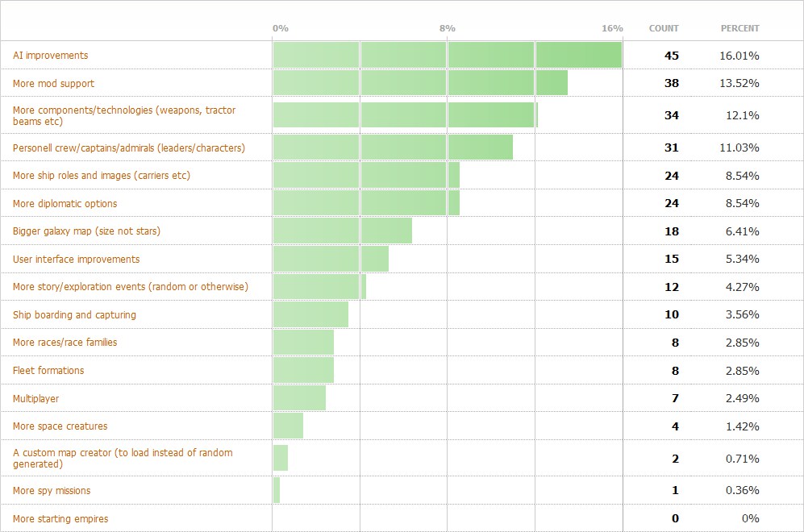Click the PERCENT column header

[x=740, y=29]
